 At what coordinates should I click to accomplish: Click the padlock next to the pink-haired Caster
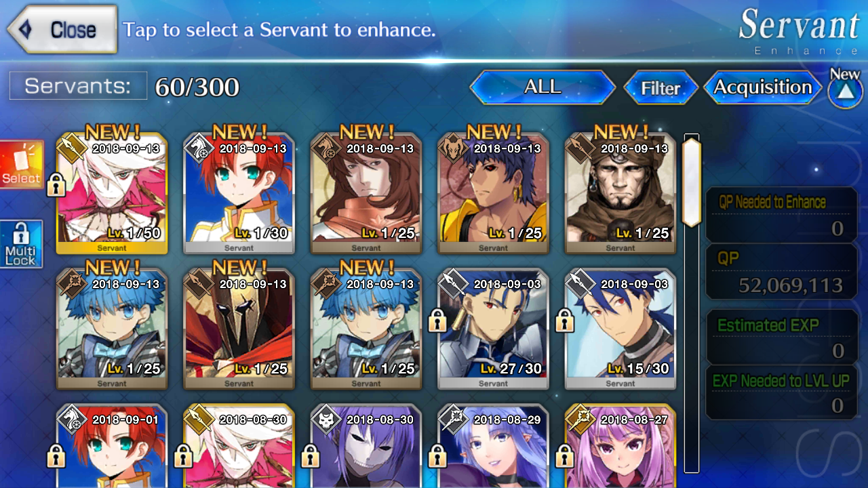click(565, 456)
